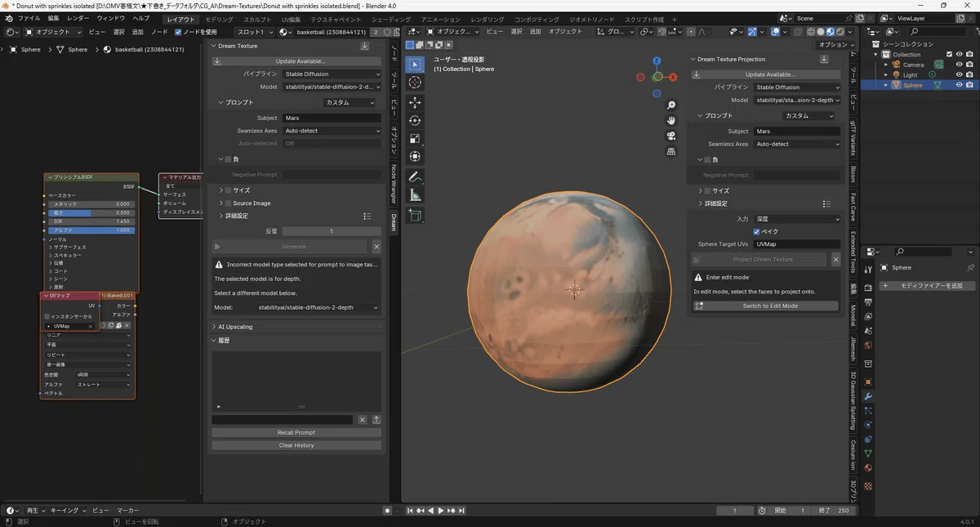
Task: Click the Switch to Edit Mode button
Action: (x=765, y=306)
